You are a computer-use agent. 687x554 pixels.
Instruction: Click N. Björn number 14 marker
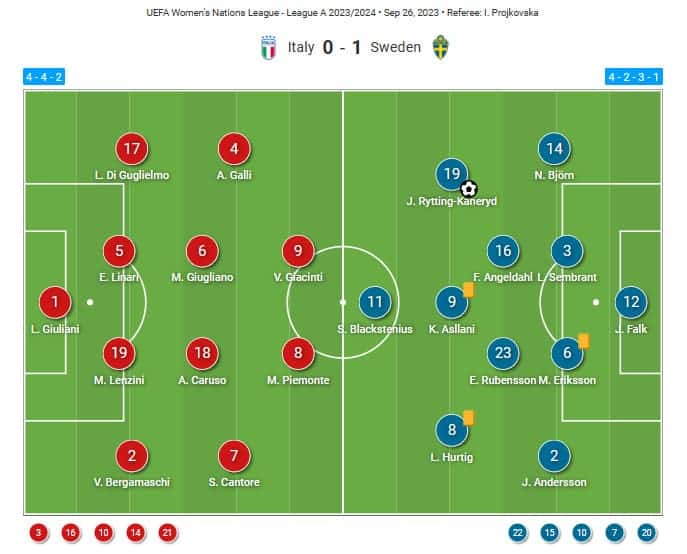point(554,149)
